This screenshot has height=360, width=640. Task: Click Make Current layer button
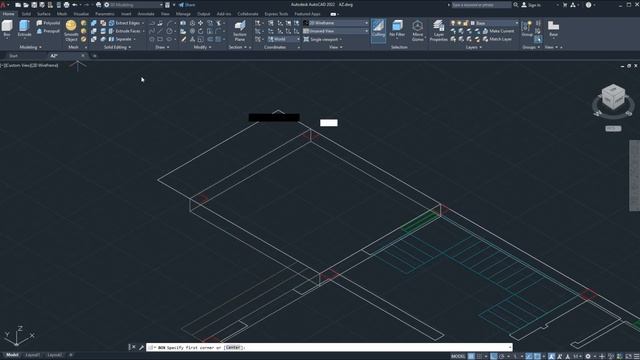pos(498,31)
